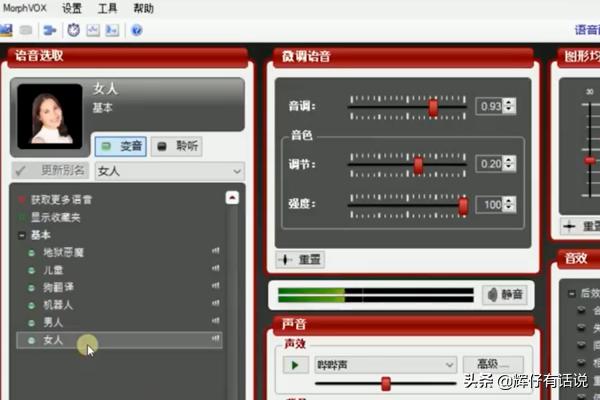Viewport: 600px width, 400px height.
Task: Decrease the 音调 value with down arrow
Action: click(x=509, y=110)
